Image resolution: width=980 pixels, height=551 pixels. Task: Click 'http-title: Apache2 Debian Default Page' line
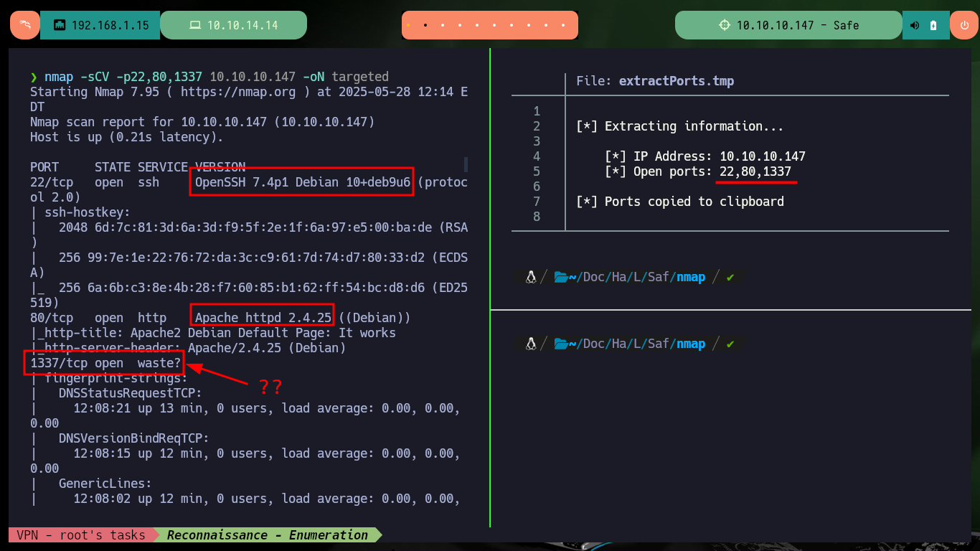click(x=212, y=333)
